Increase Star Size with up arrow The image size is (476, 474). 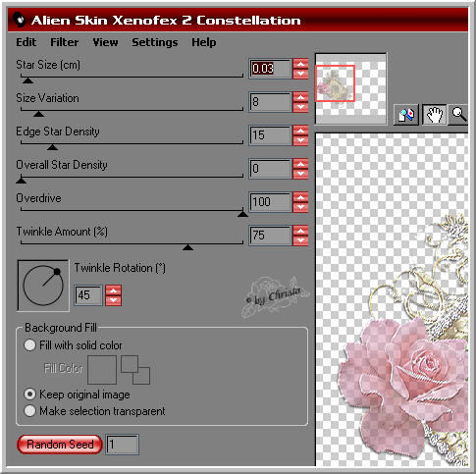tap(300, 64)
